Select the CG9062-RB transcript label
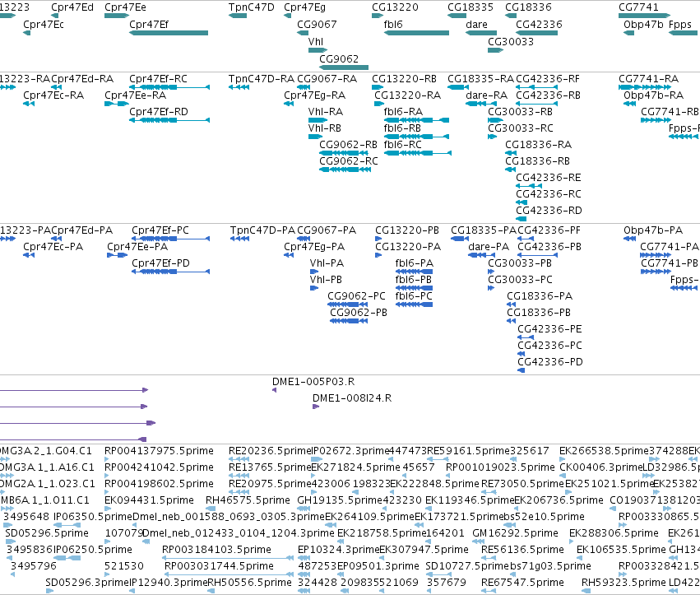Screen dimensions: 700x595 point(348,145)
